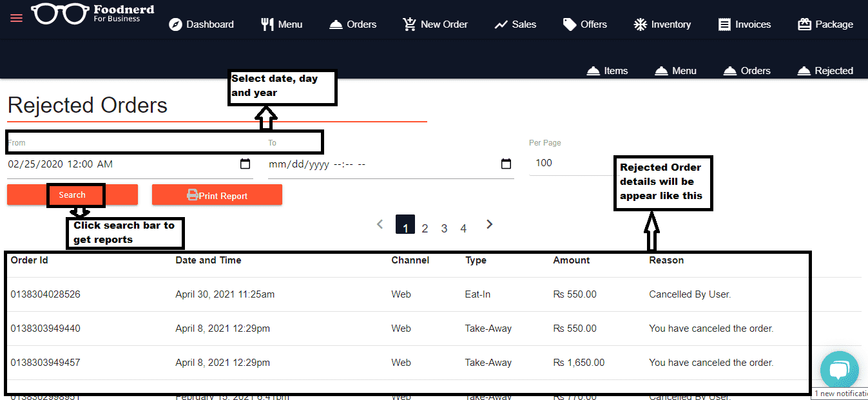
Task: Open Offers via the tag icon
Action: click(569, 24)
